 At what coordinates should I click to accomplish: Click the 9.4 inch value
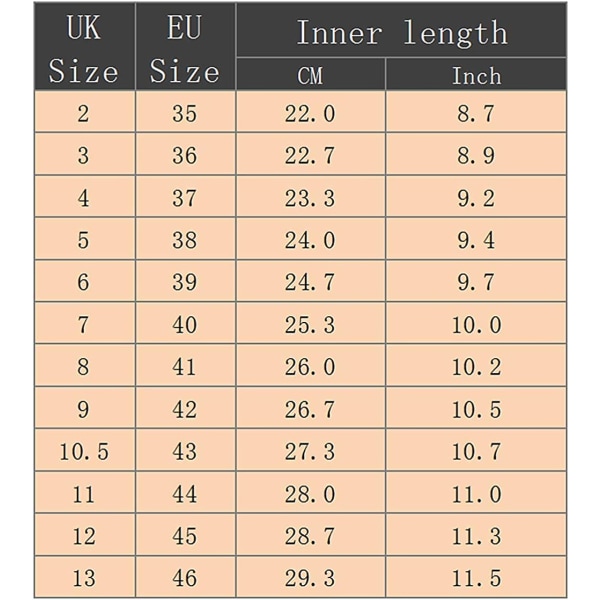(476, 239)
